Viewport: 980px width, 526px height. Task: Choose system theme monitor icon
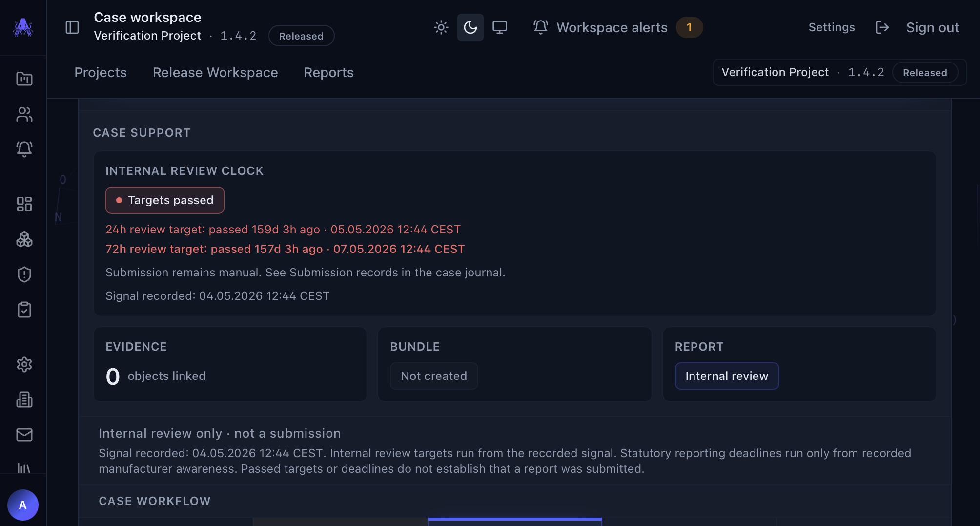coord(500,27)
